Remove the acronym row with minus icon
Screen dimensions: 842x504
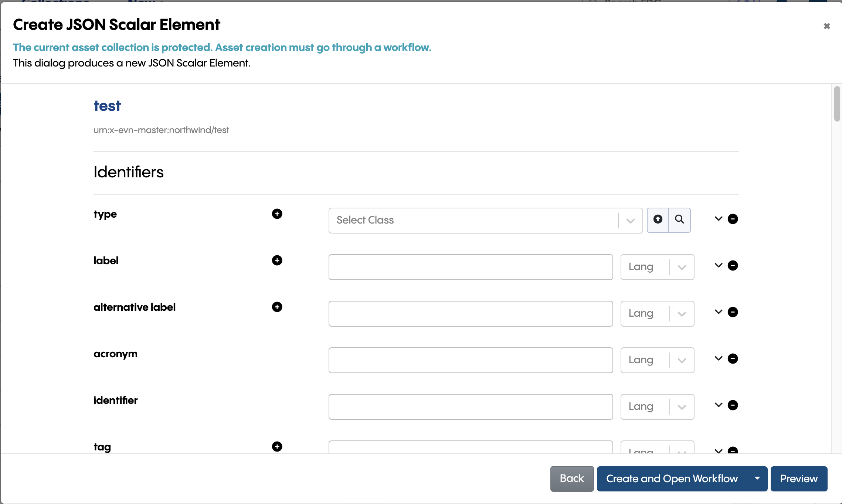tap(733, 359)
